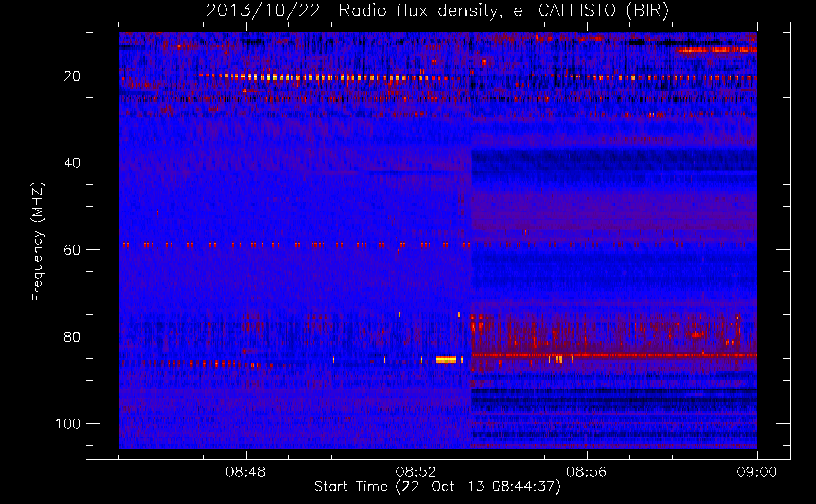Image resolution: width=816 pixels, height=504 pixels.
Task: Click the date '2013/10/22' in the title
Action: click(x=263, y=11)
